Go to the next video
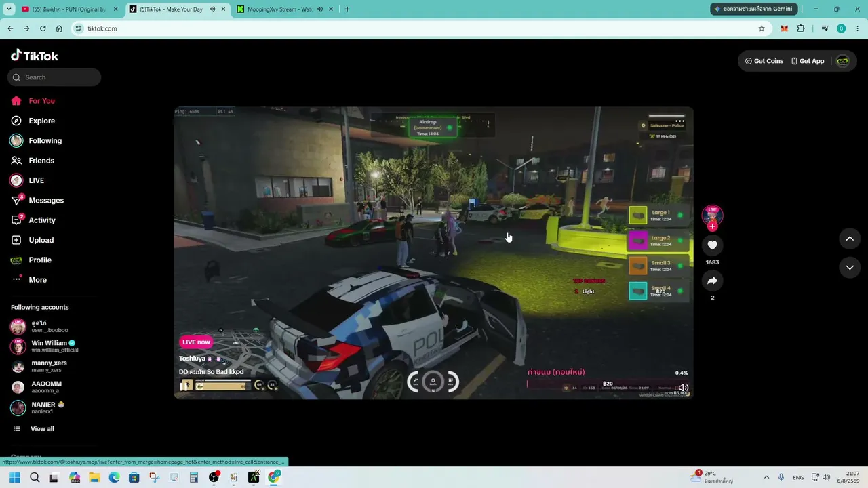Viewport: 868px width, 488px height. [850, 268]
